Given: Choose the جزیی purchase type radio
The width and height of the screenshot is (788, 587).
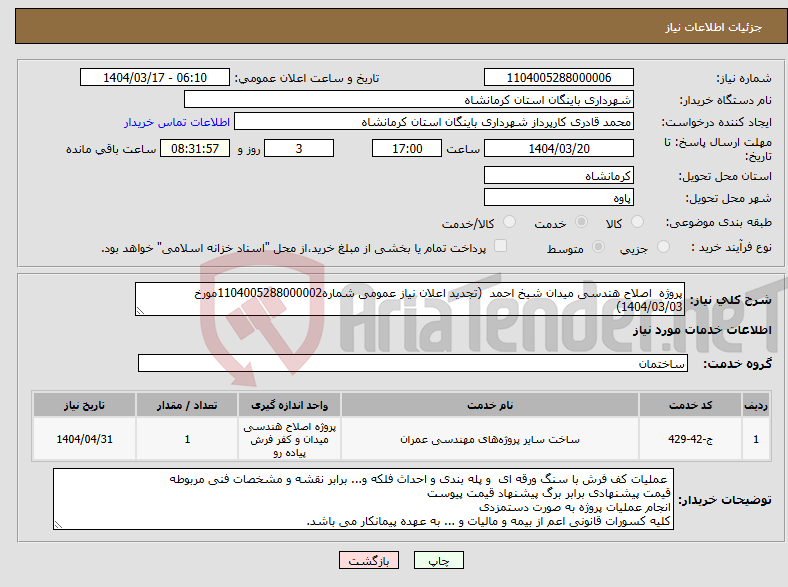Looking at the screenshot, I should (x=663, y=246).
